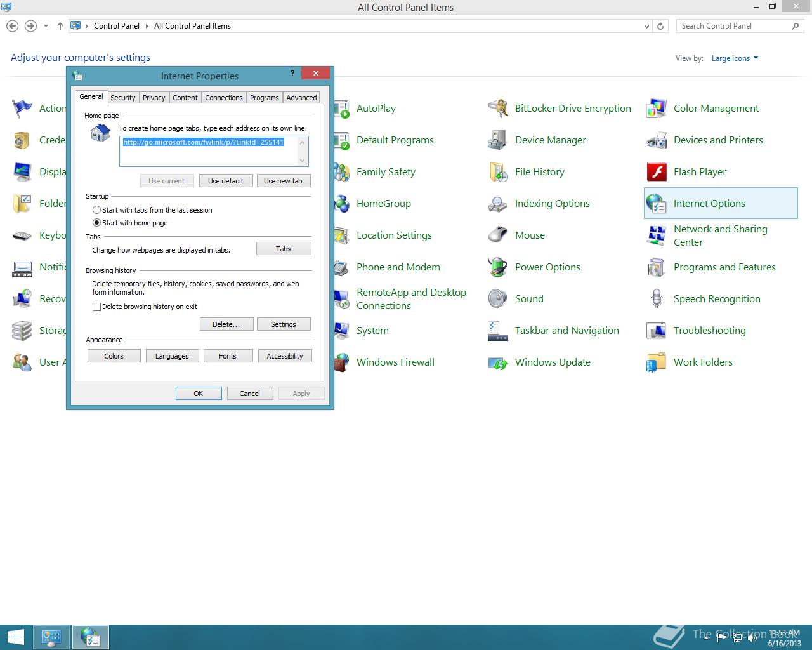Open the Flash Player icon
This screenshot has height=650, width=812.
coord(657,172)
